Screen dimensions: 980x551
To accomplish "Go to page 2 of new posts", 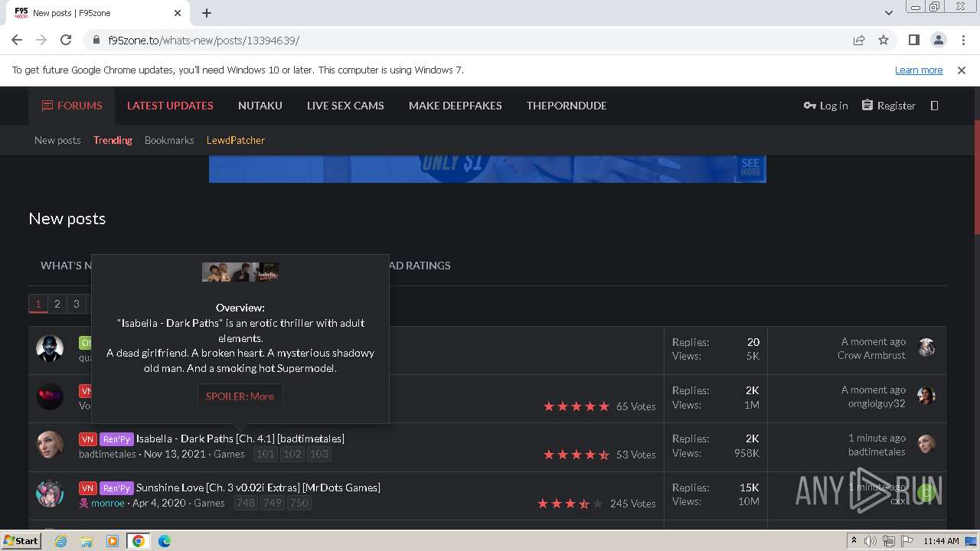I will [x=57, y=304].
